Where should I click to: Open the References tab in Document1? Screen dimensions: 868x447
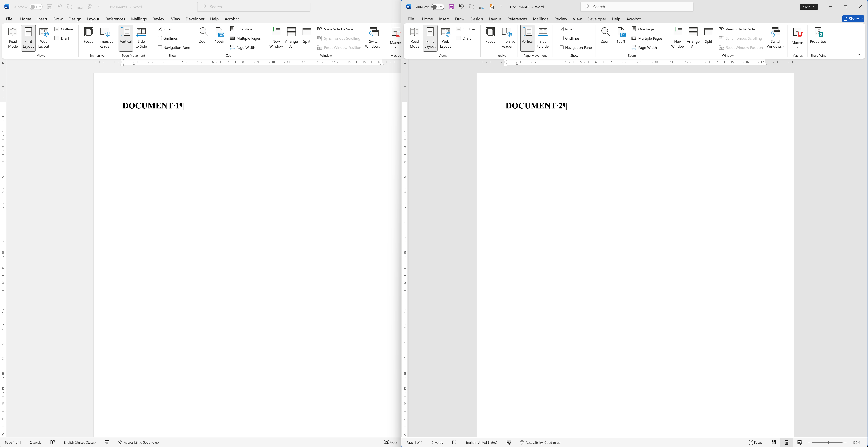115,19
